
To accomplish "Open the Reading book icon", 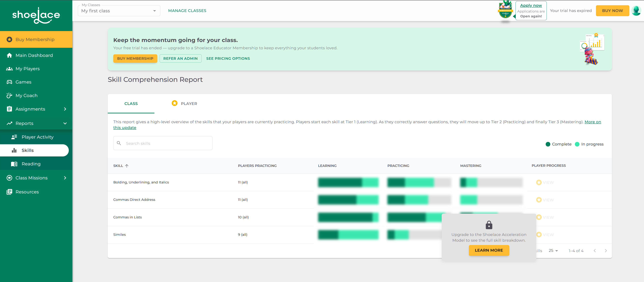I will tap(14, 164).
